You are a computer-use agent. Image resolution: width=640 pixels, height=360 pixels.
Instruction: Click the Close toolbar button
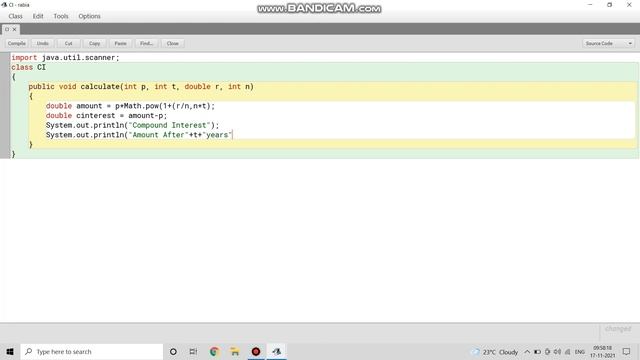(173, 43)
